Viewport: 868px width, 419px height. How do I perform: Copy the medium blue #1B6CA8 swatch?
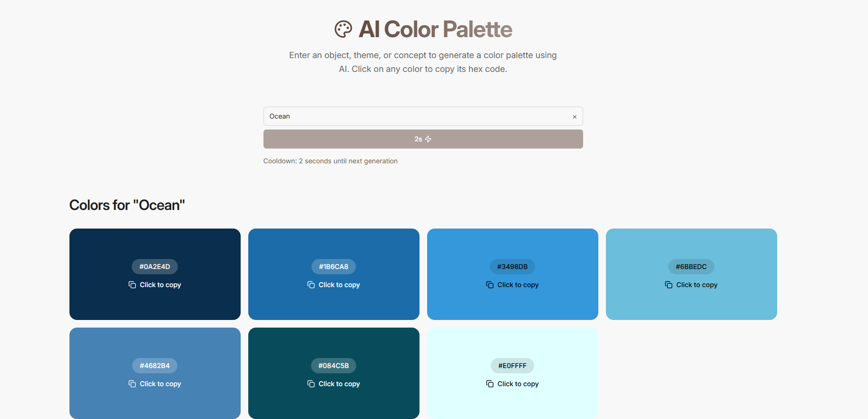tap(333, 274)
